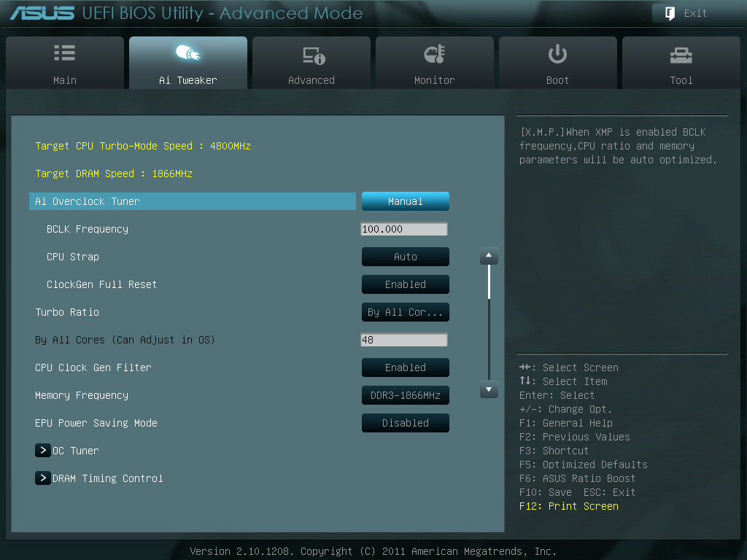Image resolution: width=747 pixels, height=560 pixels.
Task: Select the BCLK Frequency label
Action: 88,229
